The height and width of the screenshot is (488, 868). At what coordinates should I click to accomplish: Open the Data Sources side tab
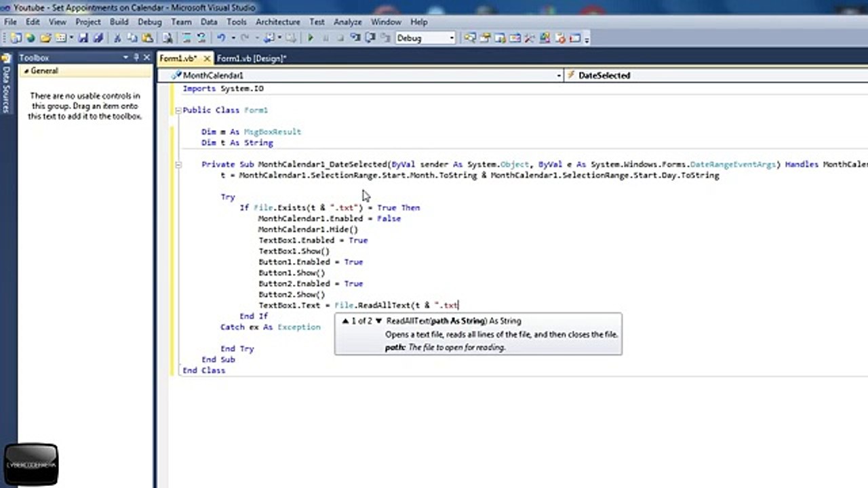tap(6, 84)
